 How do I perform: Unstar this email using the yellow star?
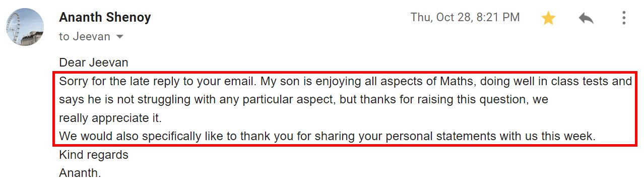click(548, 19)
